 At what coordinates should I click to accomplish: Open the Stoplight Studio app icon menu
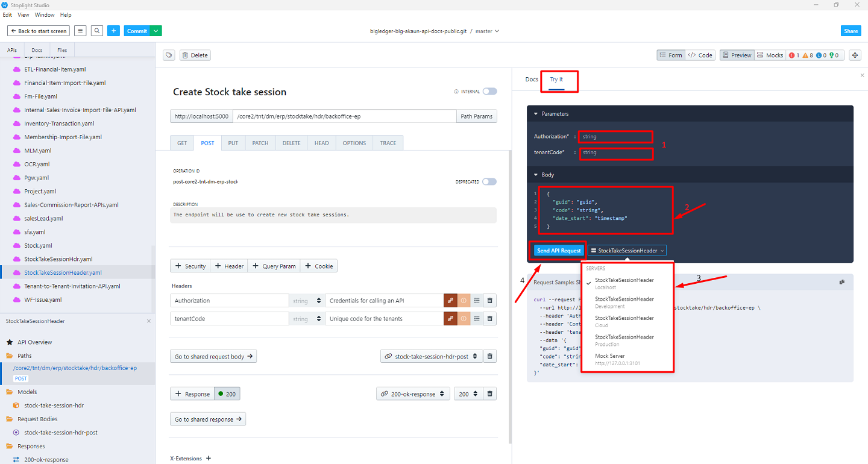point(5,5)
